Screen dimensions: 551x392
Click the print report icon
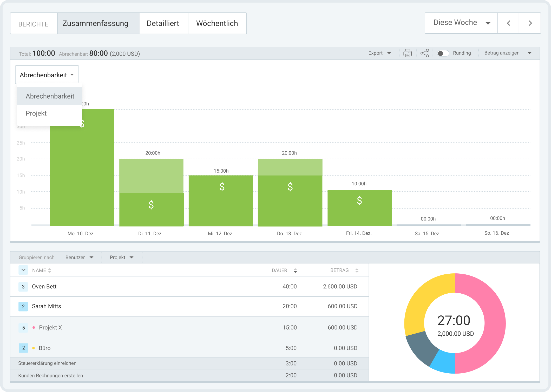click(x=407, y=53)
